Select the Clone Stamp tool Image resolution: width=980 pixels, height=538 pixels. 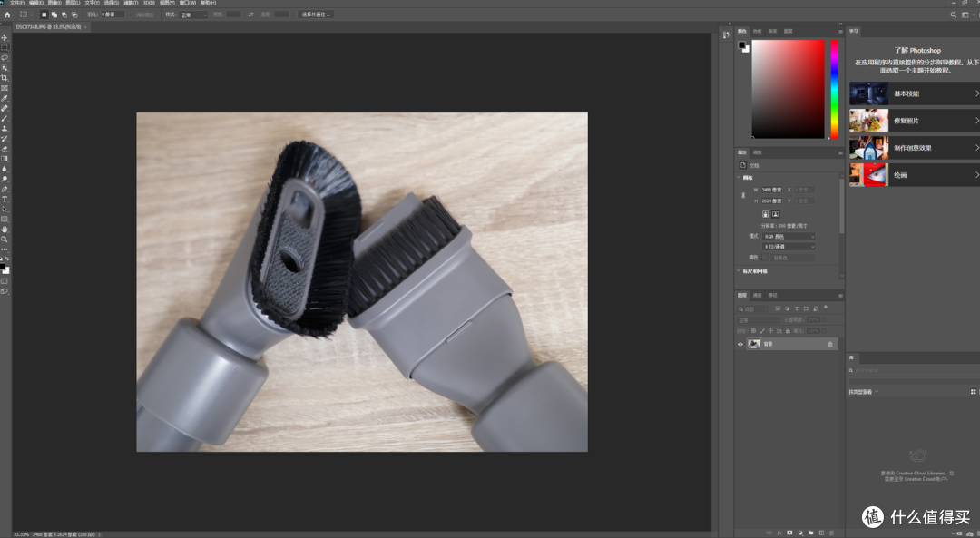tap(5, 128)
